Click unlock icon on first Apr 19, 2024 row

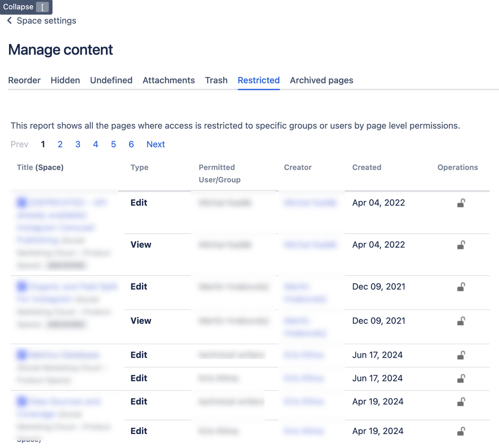point(461,402)
